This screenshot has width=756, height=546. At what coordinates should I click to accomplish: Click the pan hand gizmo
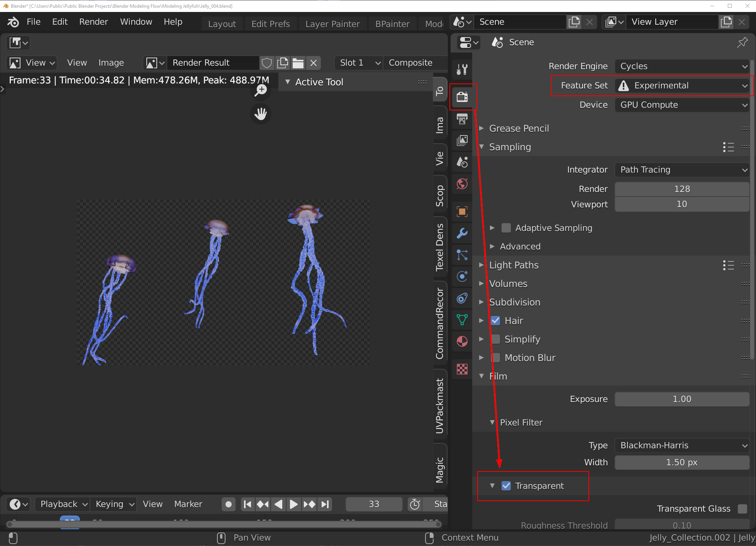pos(261,114)
